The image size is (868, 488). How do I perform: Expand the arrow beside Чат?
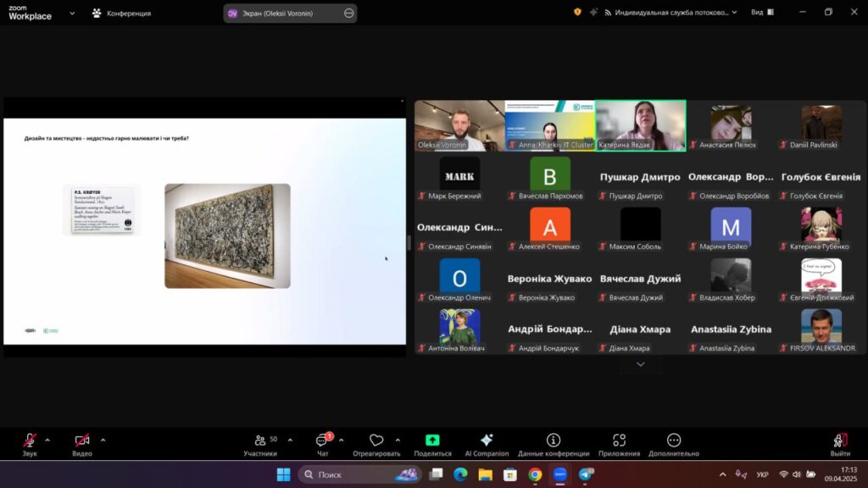(341, 441)
